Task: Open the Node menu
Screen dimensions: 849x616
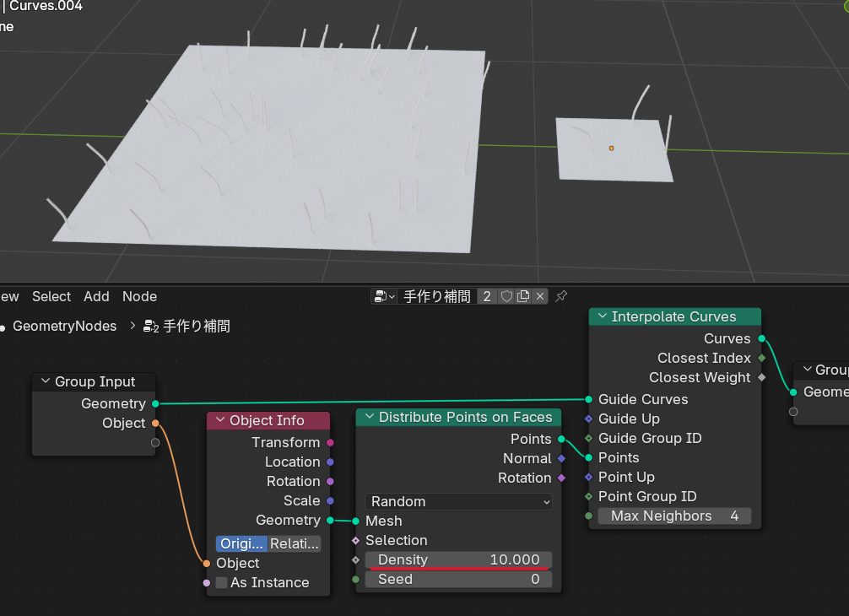Action: (139, 296)
